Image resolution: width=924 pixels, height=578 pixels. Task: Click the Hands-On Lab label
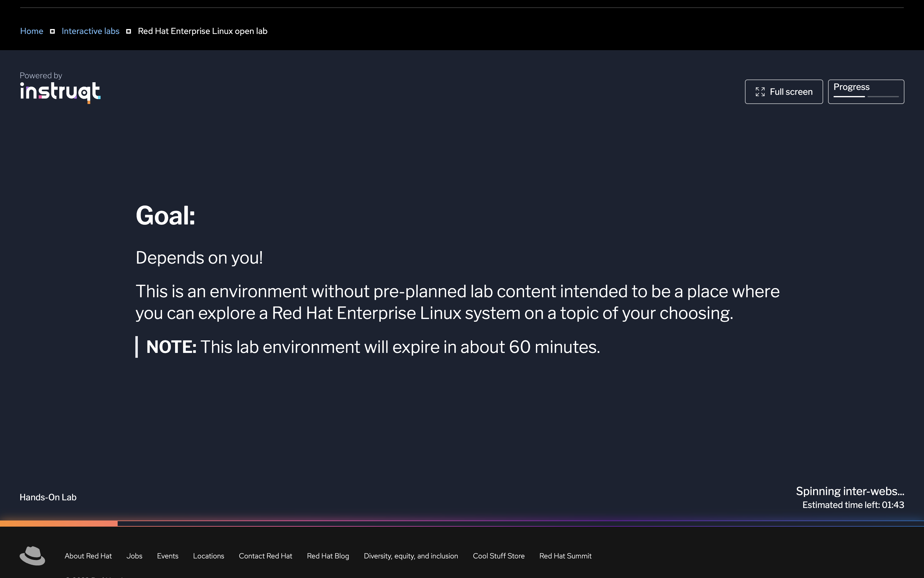coord(48,497)
